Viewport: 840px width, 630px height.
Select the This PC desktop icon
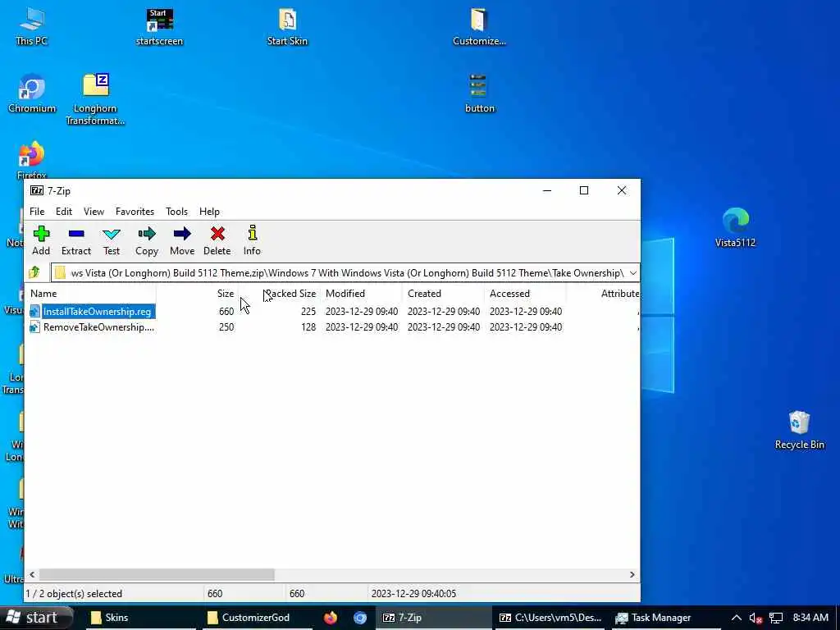coord(32,27)
